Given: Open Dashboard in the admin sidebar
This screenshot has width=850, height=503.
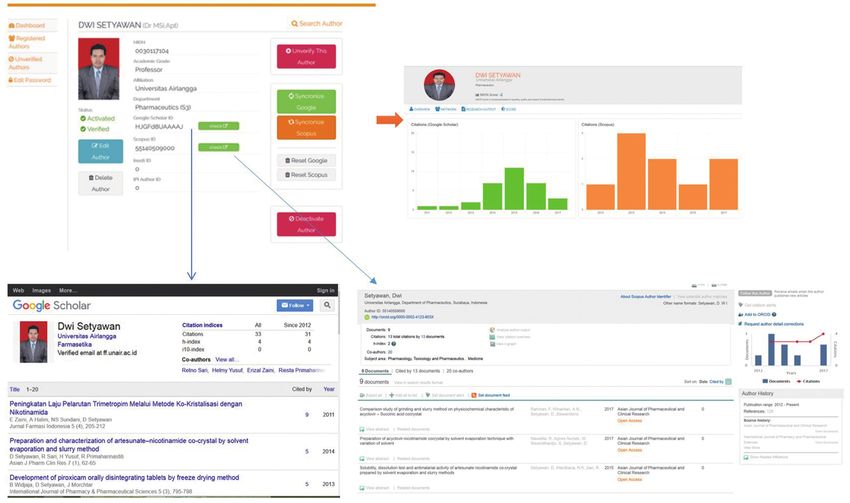Looking at the screenshot, I should coord(27,25).
